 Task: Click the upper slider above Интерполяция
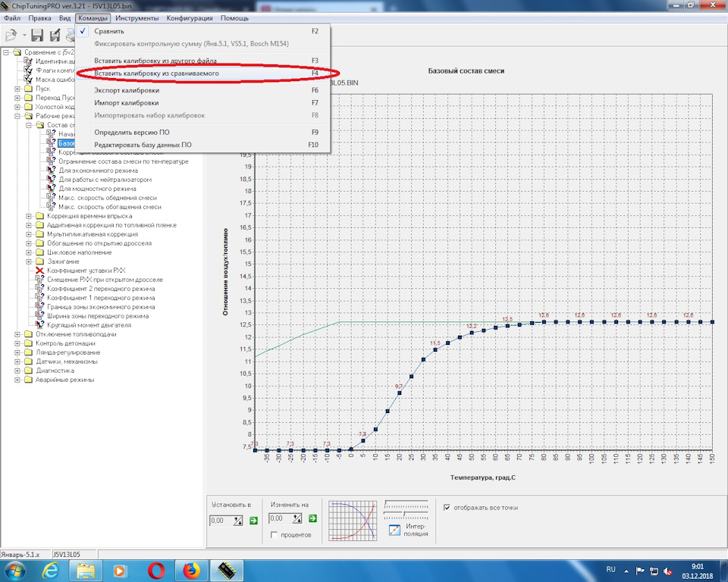coord(406,505)
